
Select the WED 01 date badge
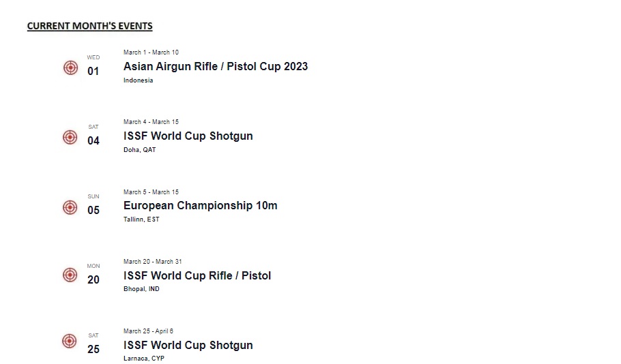(x=93, y=67)
